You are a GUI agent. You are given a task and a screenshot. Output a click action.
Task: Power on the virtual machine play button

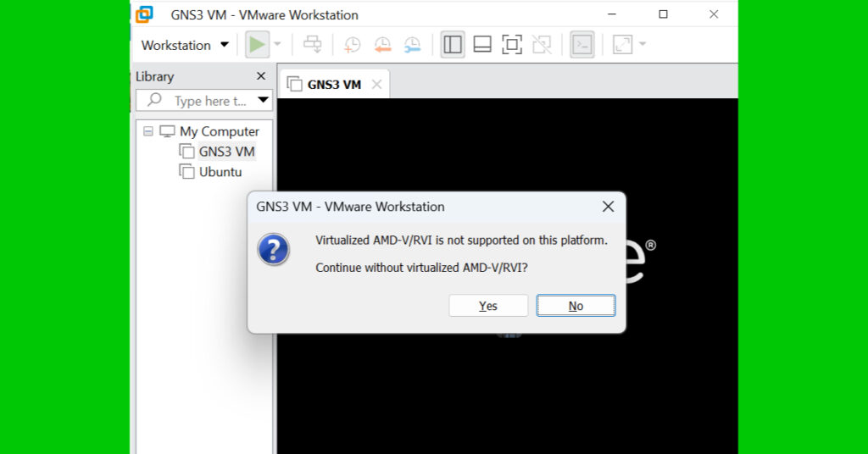[257, 45]
